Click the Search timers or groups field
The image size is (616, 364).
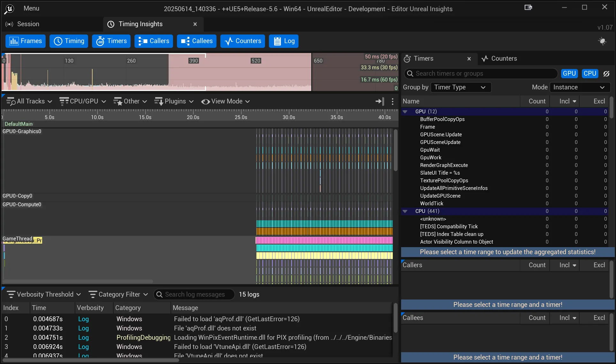click(x=481, y=74)
